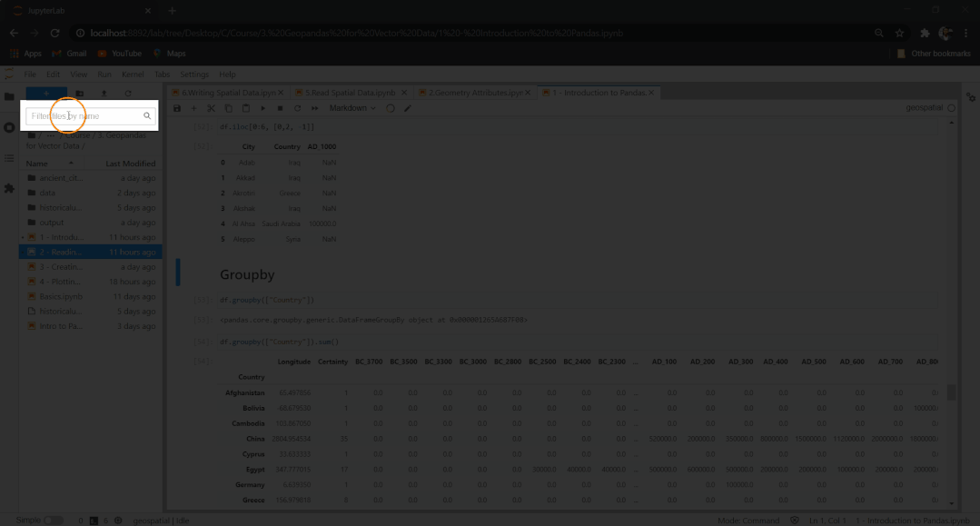The width and height of the screenshot is (980, 526).
Task: Open the Gmail bookmark
Action: click(x=69, y=54)
